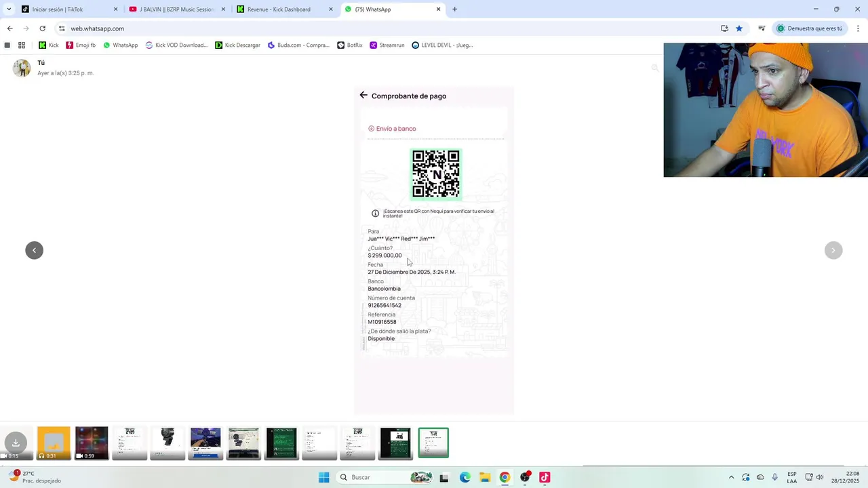
Task: Bookmark this page with the star icon
Action: (739, 28)
